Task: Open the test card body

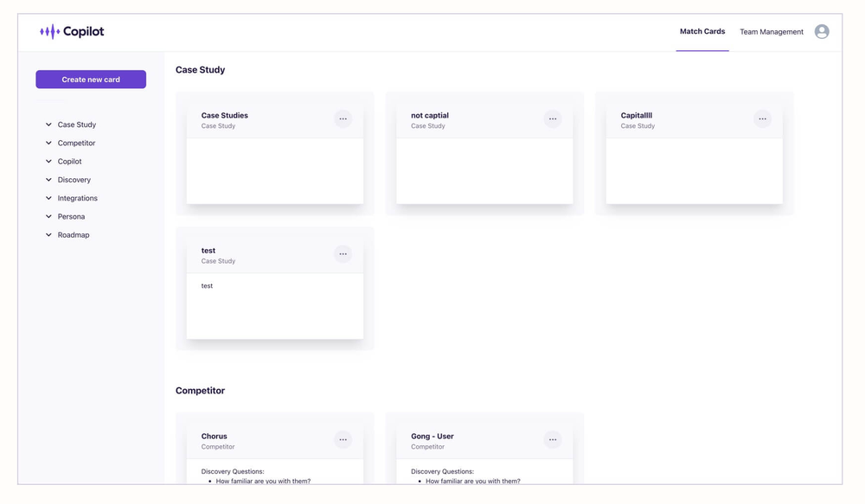Action: coord(275,306)
